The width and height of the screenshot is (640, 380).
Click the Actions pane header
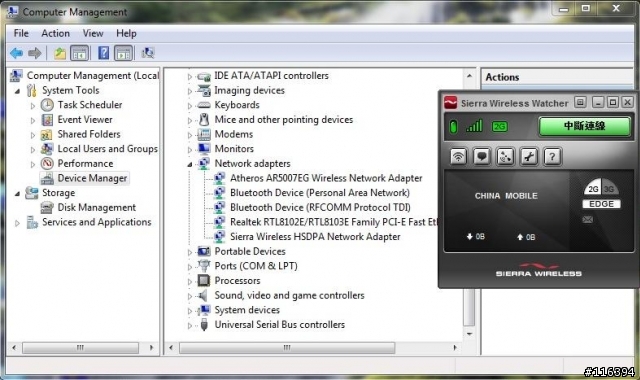click(557, 77)
